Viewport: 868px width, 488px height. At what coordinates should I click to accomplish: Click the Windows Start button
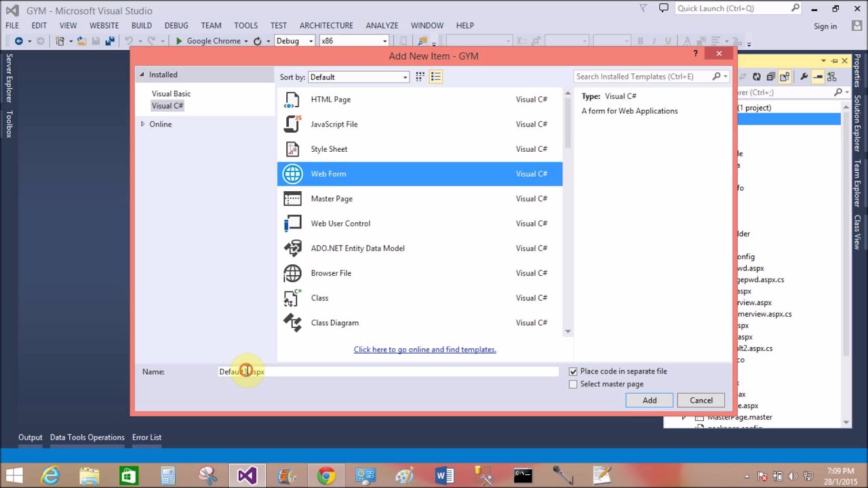(x=14, y=476)
